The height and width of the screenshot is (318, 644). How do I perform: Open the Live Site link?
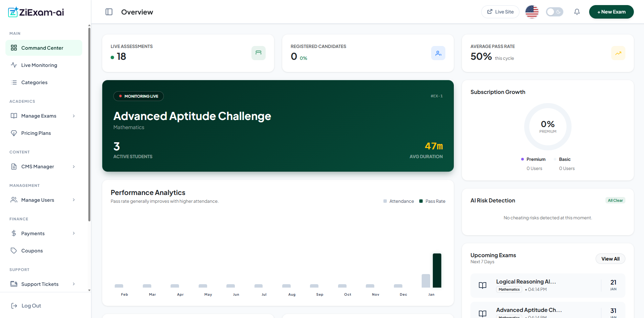pyautogui.click(x=500, y=11)
